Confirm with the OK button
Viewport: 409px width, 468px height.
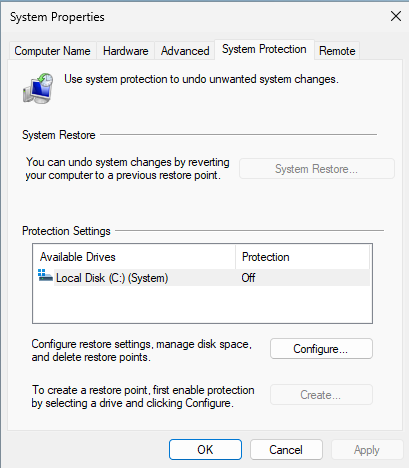pos(205,450)
